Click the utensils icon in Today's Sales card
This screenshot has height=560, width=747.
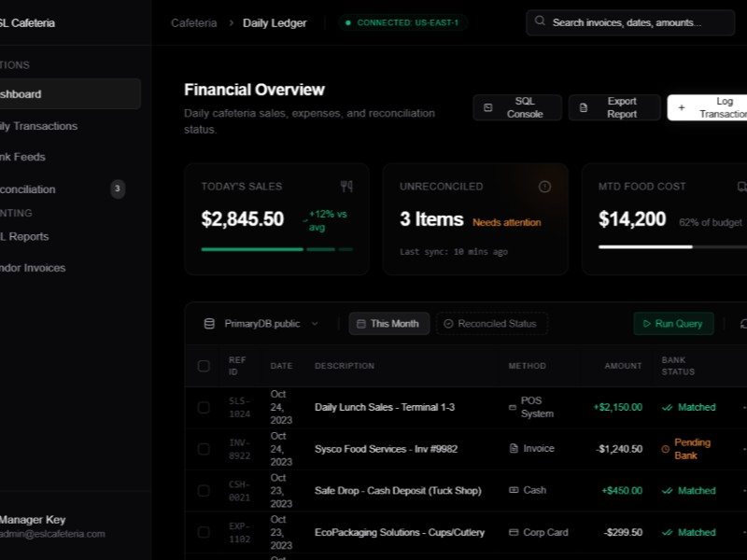346,187
